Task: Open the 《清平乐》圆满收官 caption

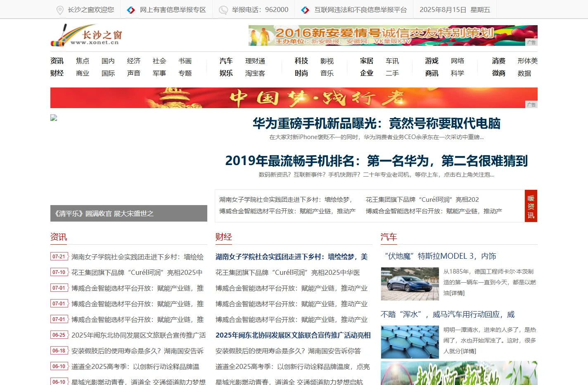Action: [x=104, y=213]
